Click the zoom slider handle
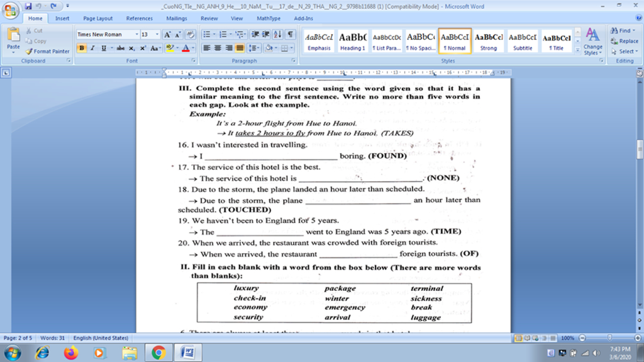This screenshot has width=644, height=362. (x=610, y=338)
